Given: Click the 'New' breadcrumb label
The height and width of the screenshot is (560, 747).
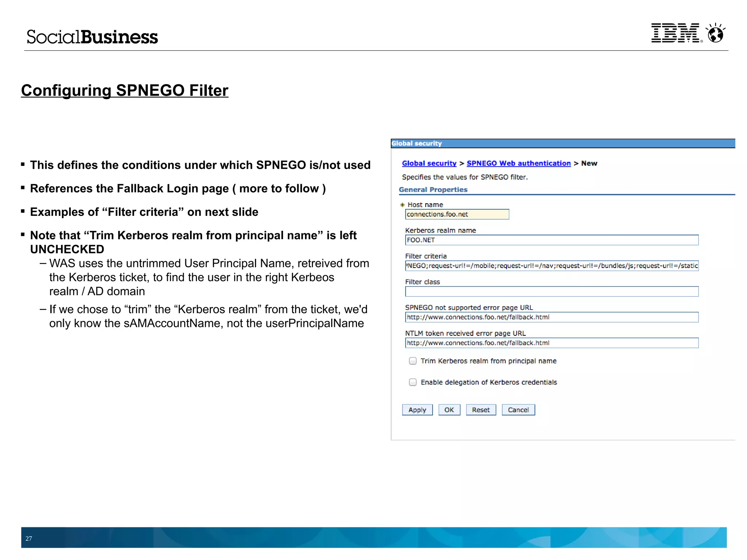Looking at the screenshot, I should click(589, 163).
